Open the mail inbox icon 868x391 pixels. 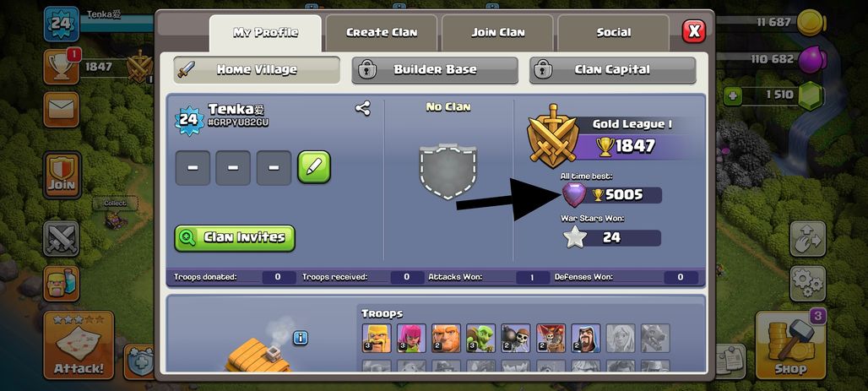pos(61,109)
